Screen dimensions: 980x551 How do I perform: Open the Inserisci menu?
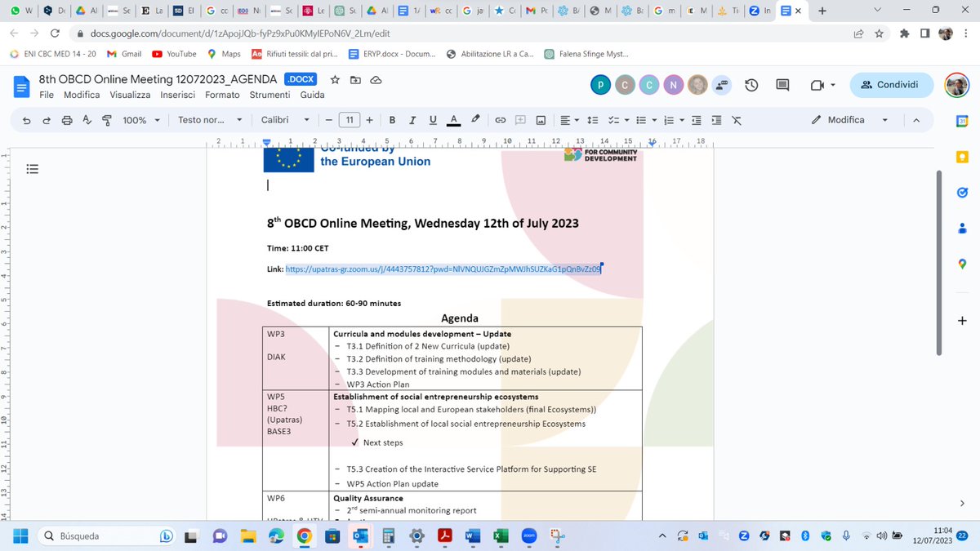pyautogui.click(x=178, y=95)
